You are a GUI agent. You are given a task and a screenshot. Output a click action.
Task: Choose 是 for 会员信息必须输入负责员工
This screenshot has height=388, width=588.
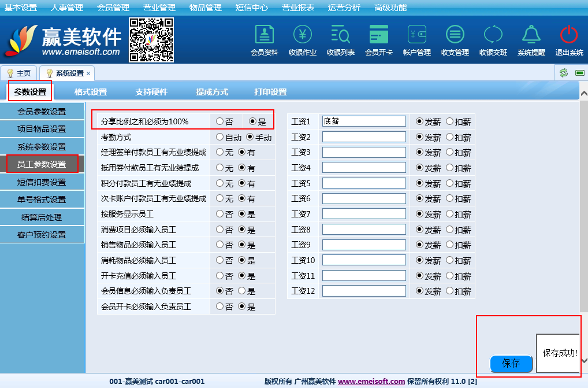click(242, 291)
